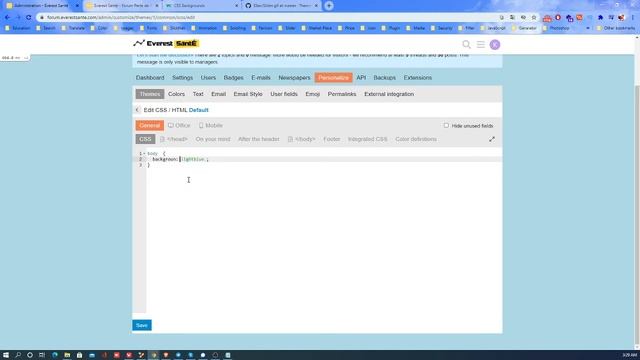Click the search magnifier icon in site header
The image size is (640, 360).
(466, 44)
